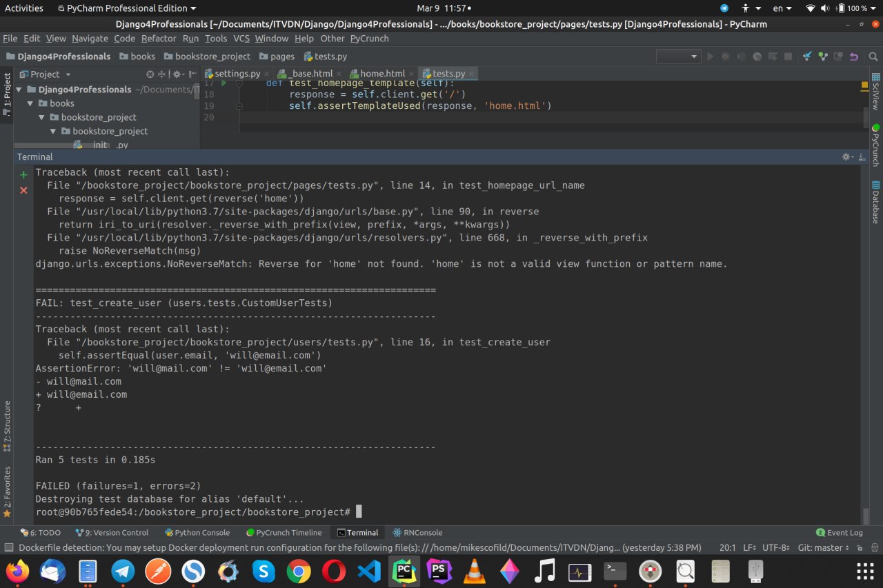The height and width of the screenshot is (588, 883).
Task: Open the File menu
Action: pos(10,39)
